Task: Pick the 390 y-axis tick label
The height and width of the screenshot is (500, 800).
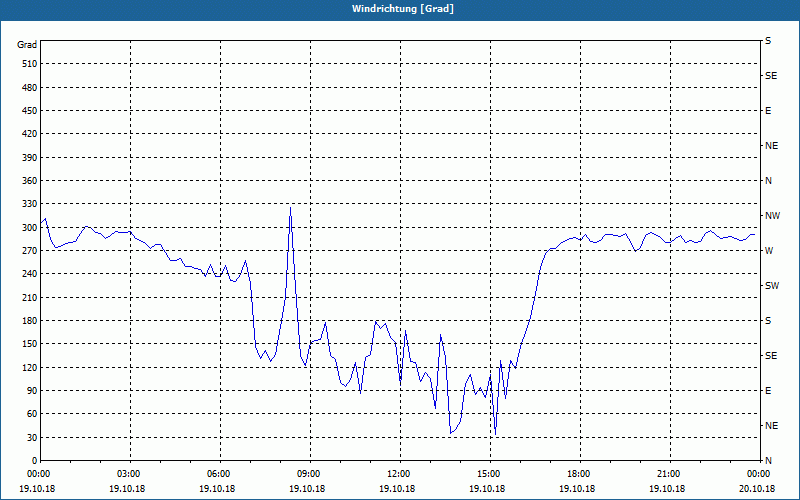Action: coord(29,157)
